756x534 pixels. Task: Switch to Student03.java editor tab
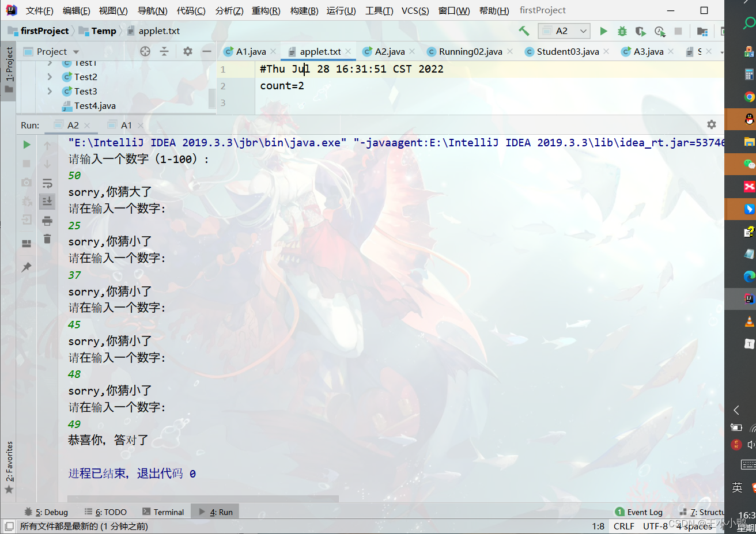(x=568, y=51)
